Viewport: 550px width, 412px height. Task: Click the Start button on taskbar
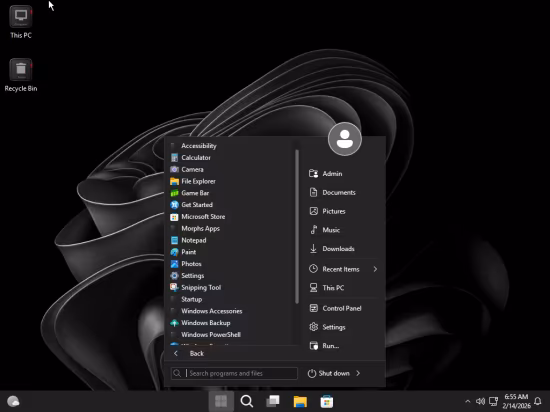(221, 401)
